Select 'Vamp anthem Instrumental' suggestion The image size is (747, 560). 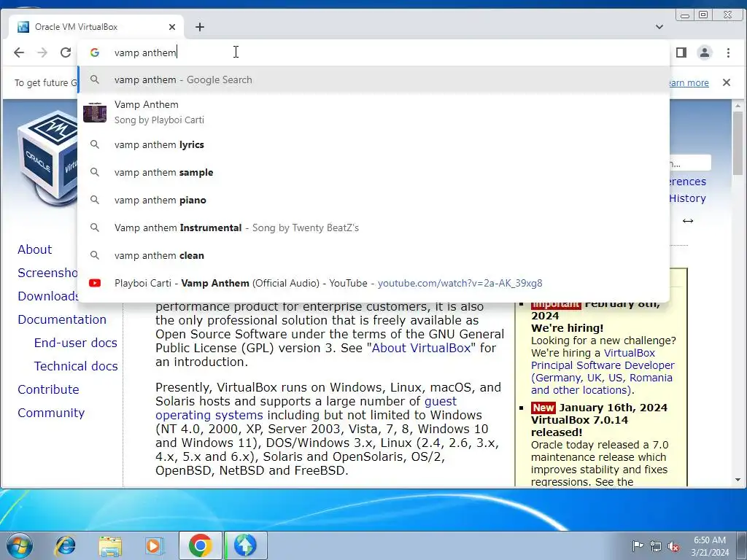[373, 227]
